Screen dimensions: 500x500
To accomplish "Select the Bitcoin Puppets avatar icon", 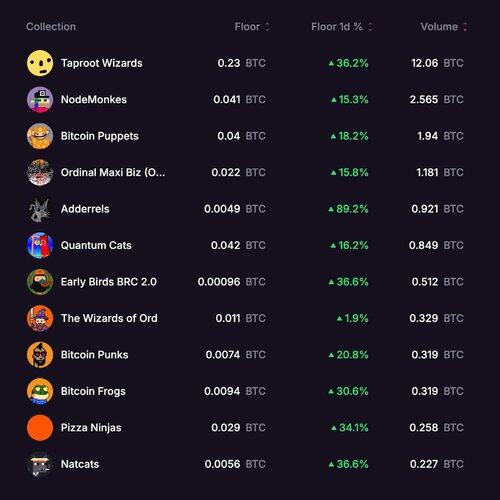I will click(x=40, y=136).
